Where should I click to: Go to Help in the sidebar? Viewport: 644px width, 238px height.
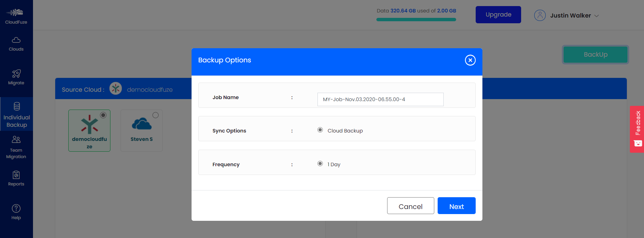click(16, 212)
